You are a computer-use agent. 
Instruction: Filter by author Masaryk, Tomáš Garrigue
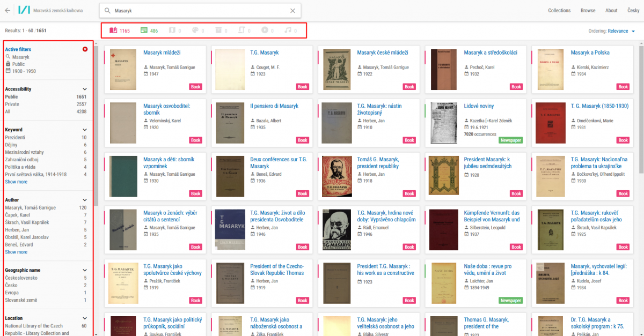[x=46, y=207]
